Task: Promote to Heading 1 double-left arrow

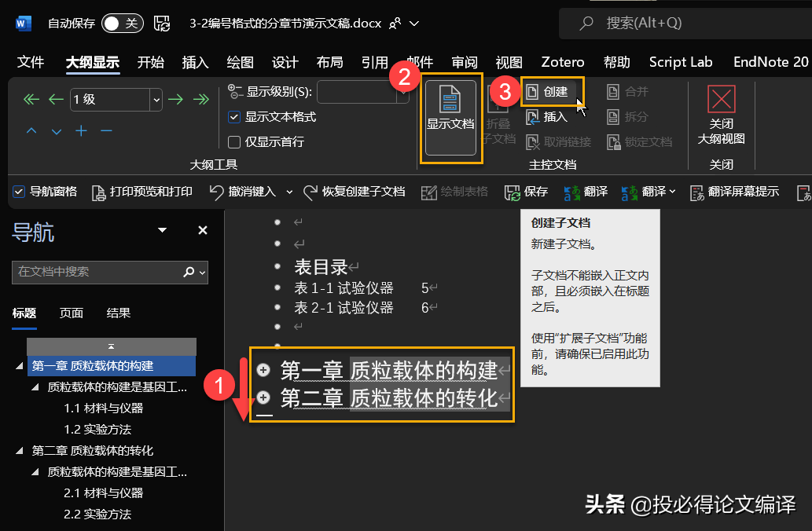Action: (31, 100)
